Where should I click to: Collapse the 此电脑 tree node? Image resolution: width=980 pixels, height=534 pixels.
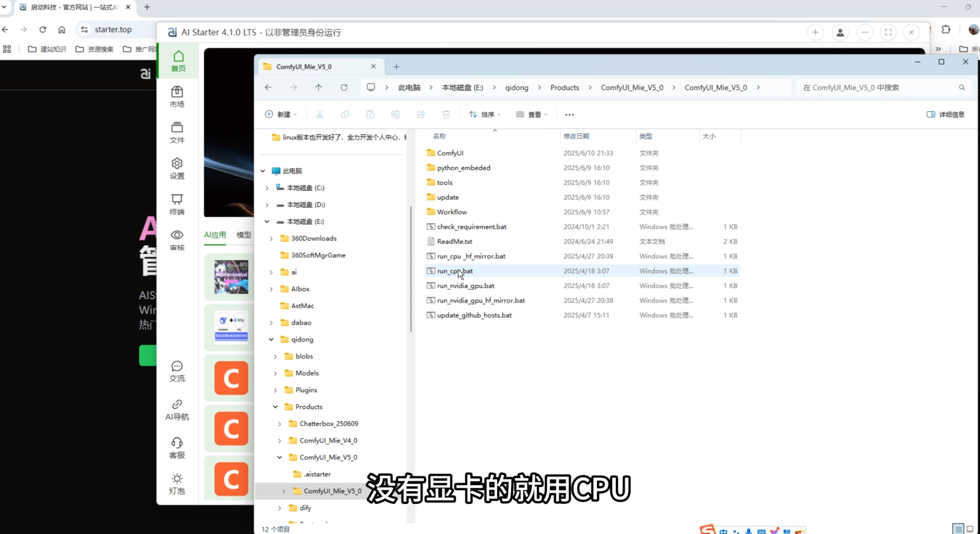tap(263, 171)
